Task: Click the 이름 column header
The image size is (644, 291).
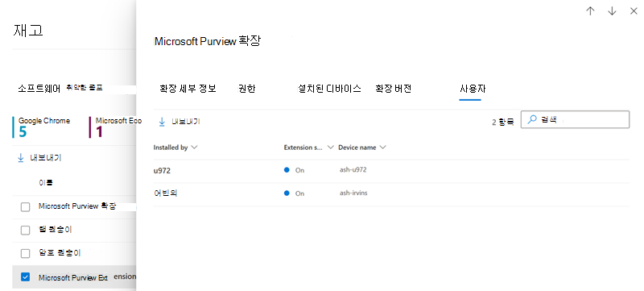Action: [x=46, y=183]
